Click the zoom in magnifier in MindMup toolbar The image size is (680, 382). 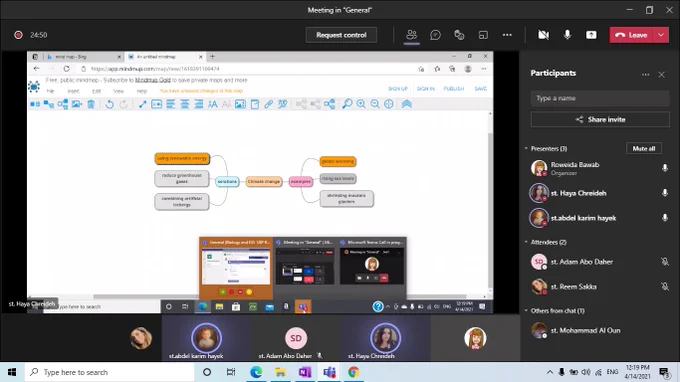(x=361, y=104)
